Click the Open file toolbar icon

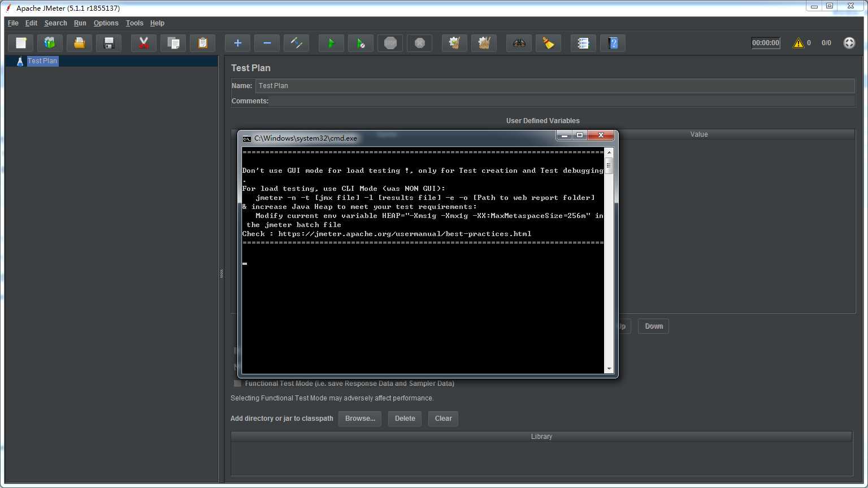[80, 43]
